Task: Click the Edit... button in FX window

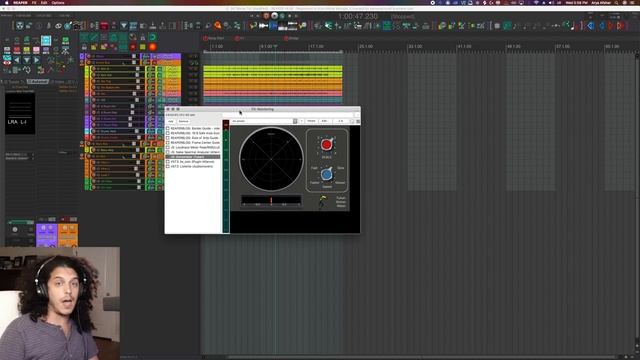Action: click(x=325, y=121)
